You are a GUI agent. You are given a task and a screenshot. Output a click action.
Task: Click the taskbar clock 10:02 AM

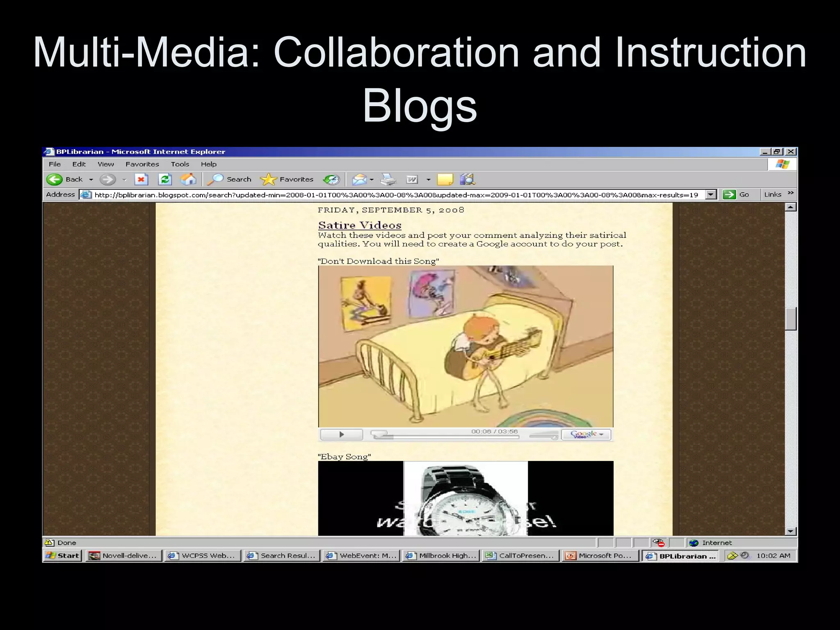[773, 556]
